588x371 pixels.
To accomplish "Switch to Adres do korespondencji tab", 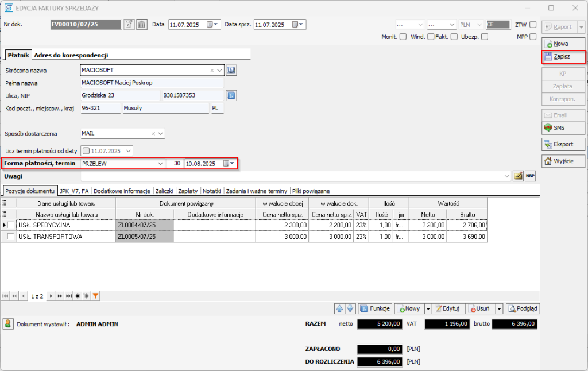I will [x=71, y=55].
